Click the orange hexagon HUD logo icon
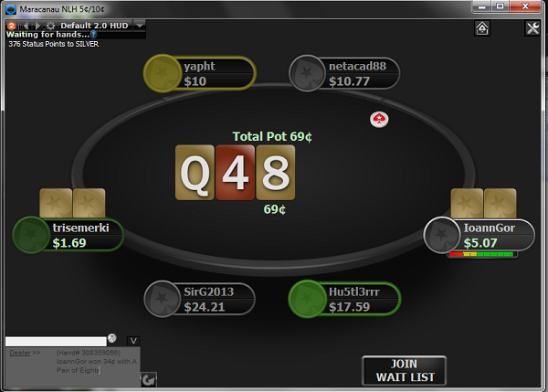The height and width of the screenshot is (392, 548). (12, 26)
